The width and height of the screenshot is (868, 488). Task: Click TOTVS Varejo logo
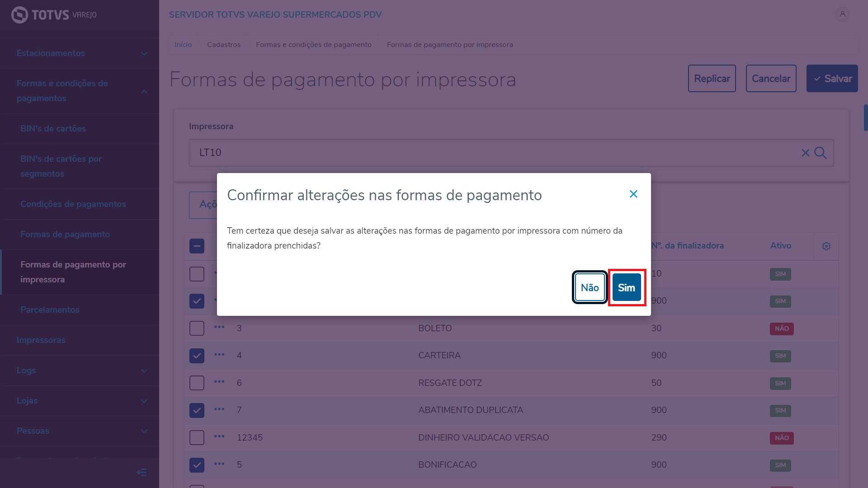coord(54,15)
